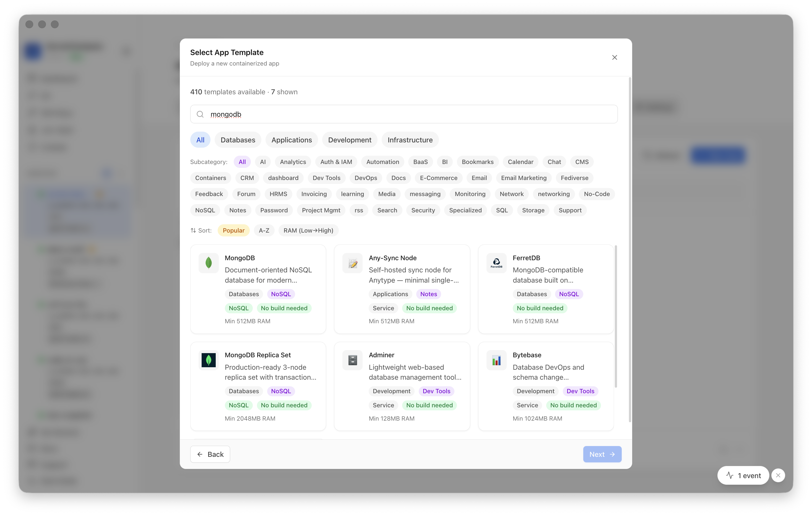Click "410 templates available" text

tap(228, 92)
